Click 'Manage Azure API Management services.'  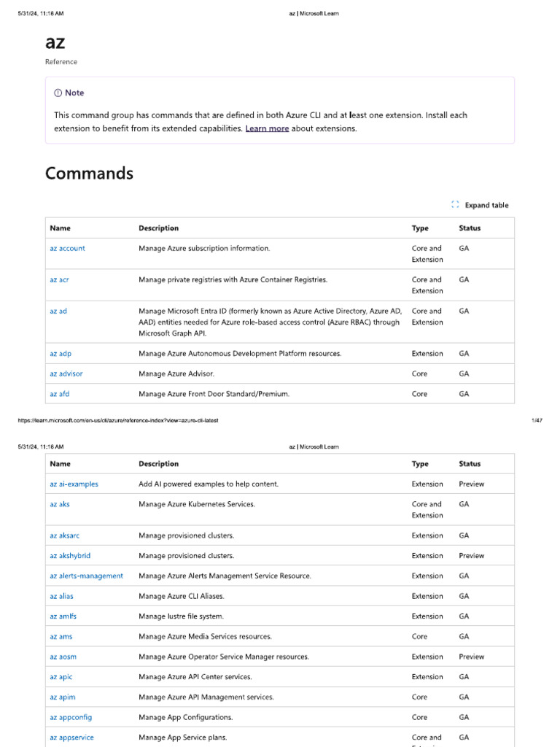[206, 697]
